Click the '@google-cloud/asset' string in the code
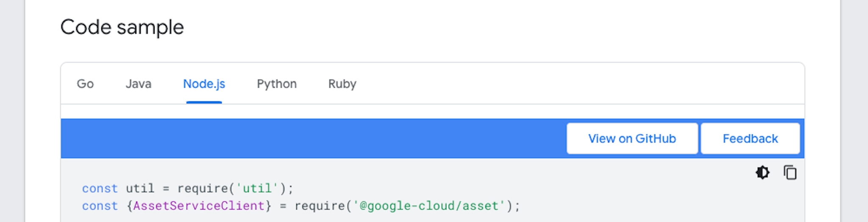 click(429, 206)
